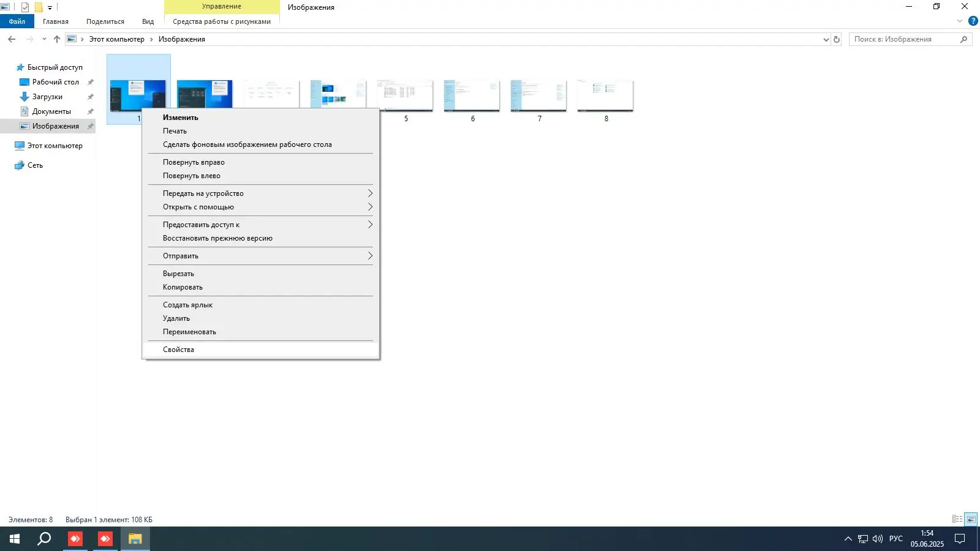The height and width of the screenshot is (551, 980).
Task: Open Properties icon in Quick Access Toolbar
Action: pos(25,7)
